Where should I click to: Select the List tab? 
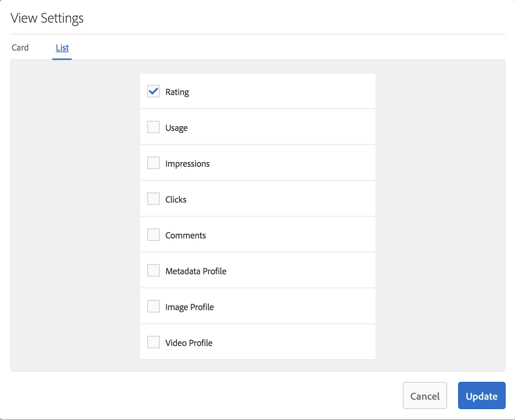coord(62,48)
